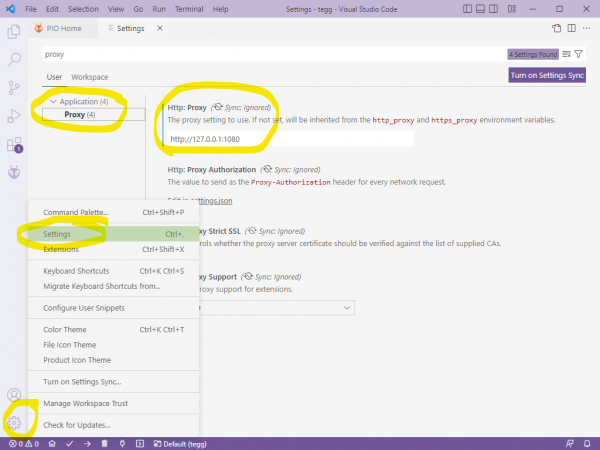The height and width of the screenshot is (450, 600).
Task: Click the Http Proxy address input field
Action: coord(290,139)
